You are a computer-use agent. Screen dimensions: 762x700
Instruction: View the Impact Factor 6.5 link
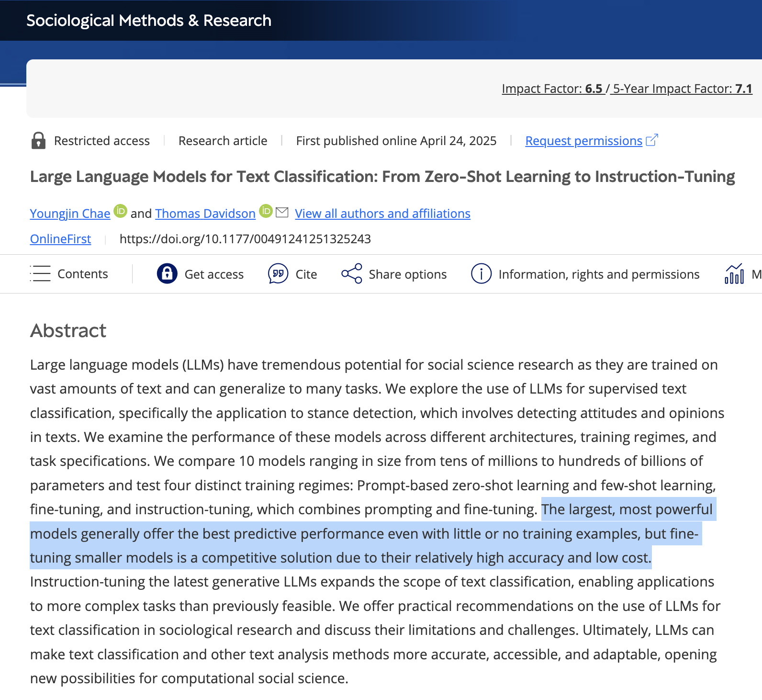pyautogui.click(x=552, y=89)
